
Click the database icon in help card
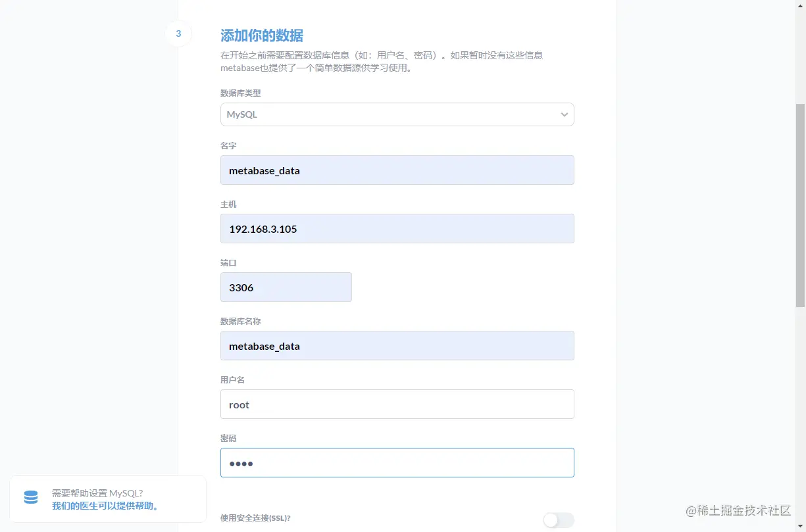pyautogui.click(x=31, y=498)
